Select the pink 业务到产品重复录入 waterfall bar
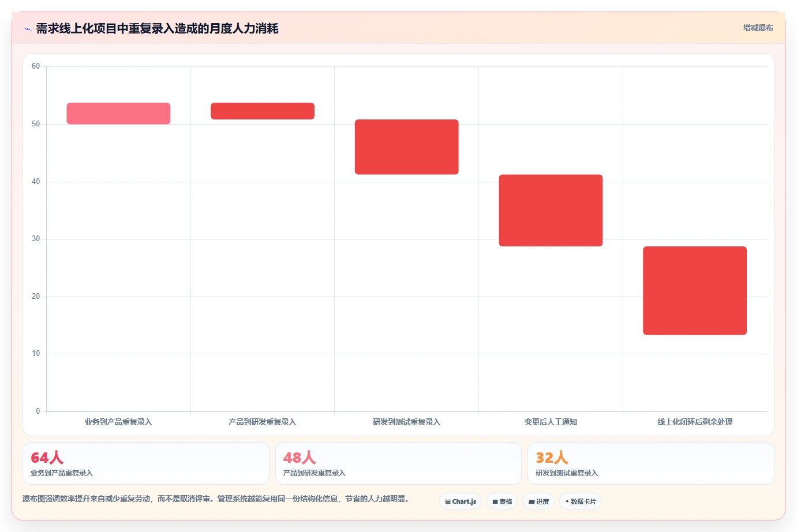797x532 pixels. pos(118,114)
